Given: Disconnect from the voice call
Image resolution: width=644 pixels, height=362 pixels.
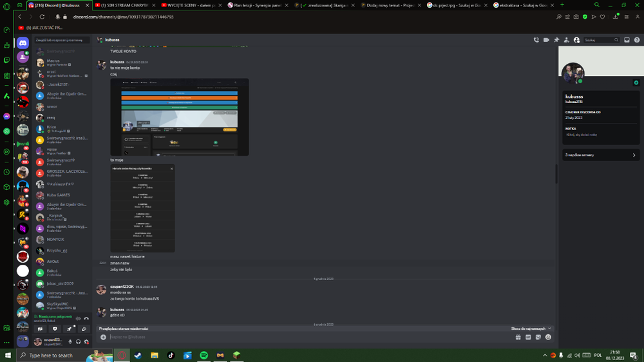Looking at the screenshot, I should click(86, 318).
